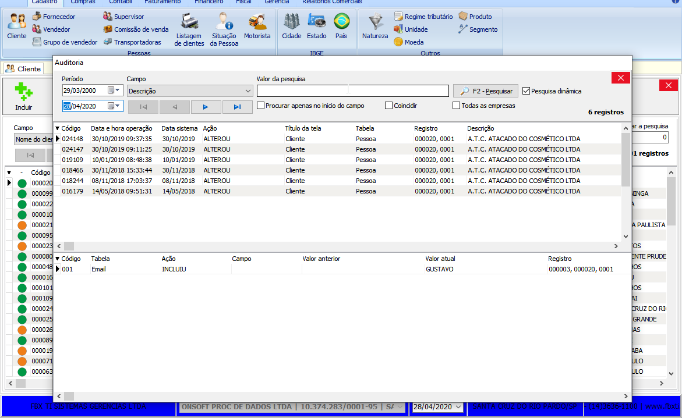Viewport: 682px width, 418px height.
Task: Open Listagem de clientes printer icon
Action: pyautogui.click(x=189, y=29)
